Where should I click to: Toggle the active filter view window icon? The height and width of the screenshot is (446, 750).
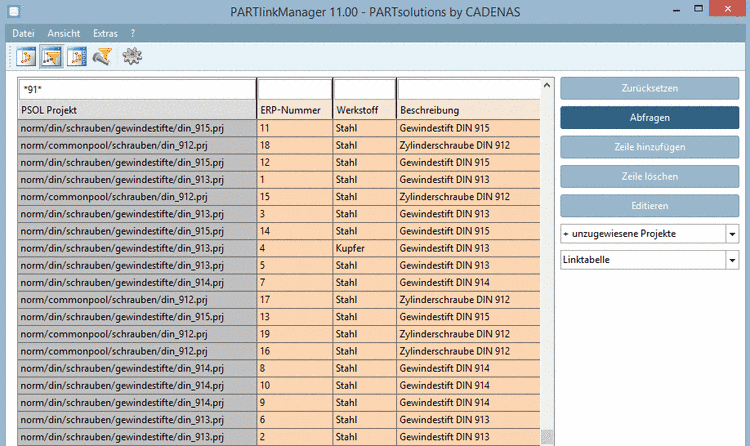pos(51,56)
